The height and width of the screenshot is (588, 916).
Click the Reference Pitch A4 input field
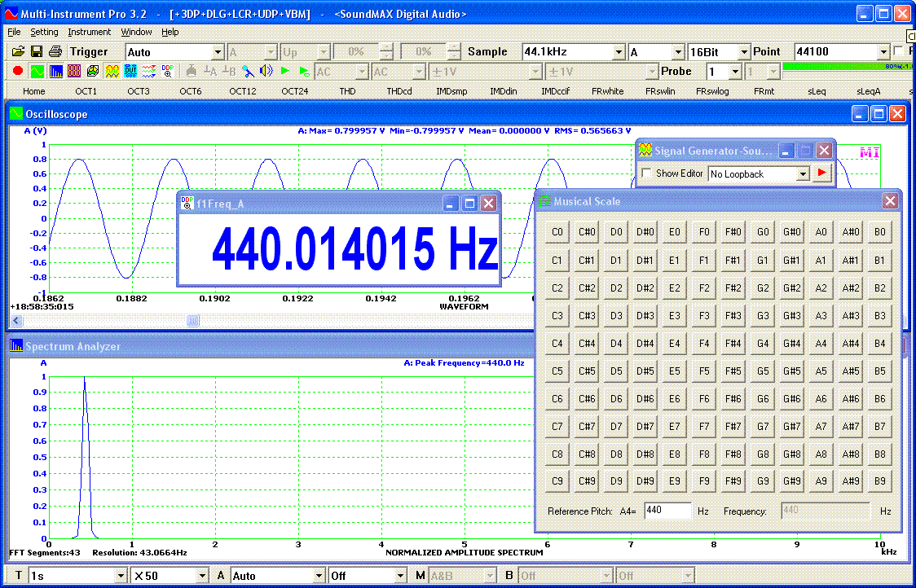point(667,511)
